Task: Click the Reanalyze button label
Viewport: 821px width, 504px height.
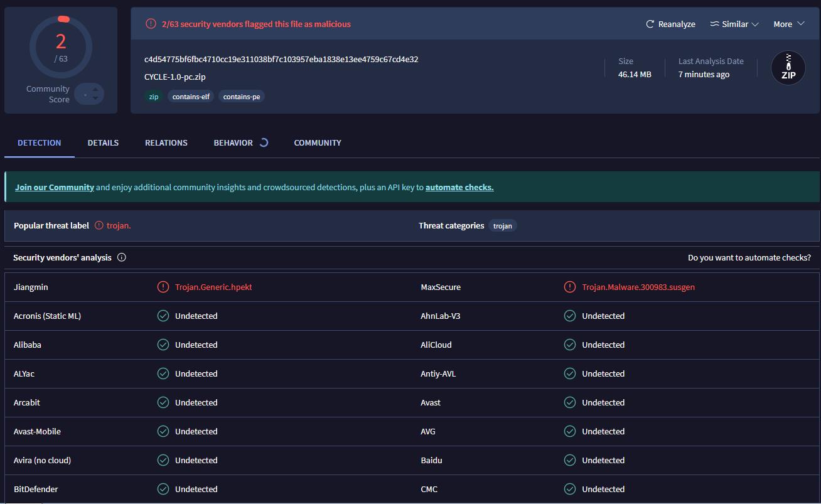Action: point(677,24)
